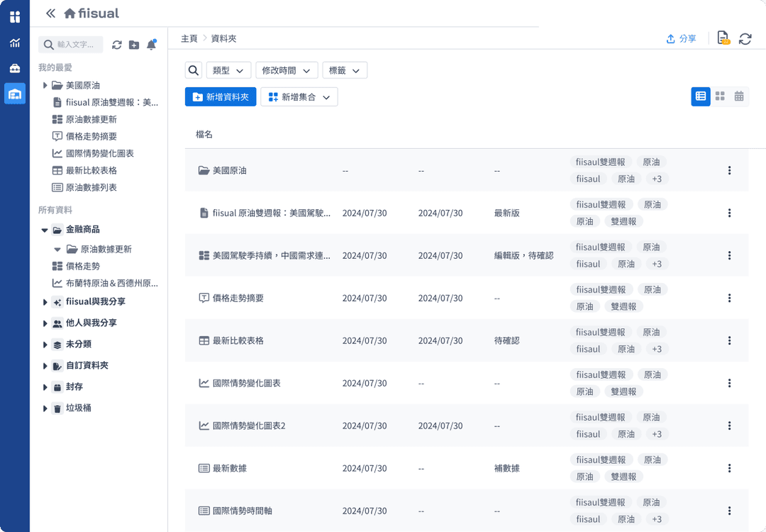This screenshot has height=532, width=766.
Task: Click the add new folder icon in sidebar
Action: (x=134, y=45)
